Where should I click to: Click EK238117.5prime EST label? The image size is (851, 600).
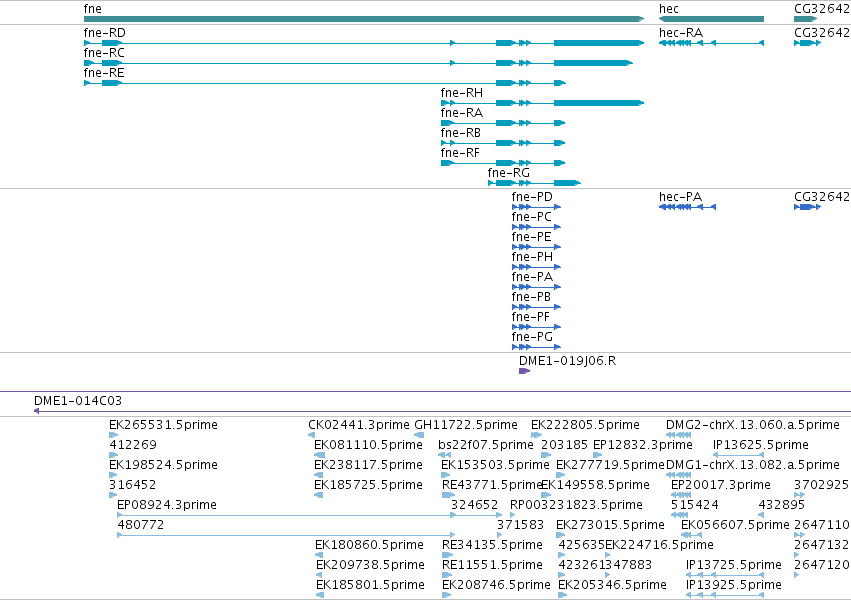click(369, 465)
